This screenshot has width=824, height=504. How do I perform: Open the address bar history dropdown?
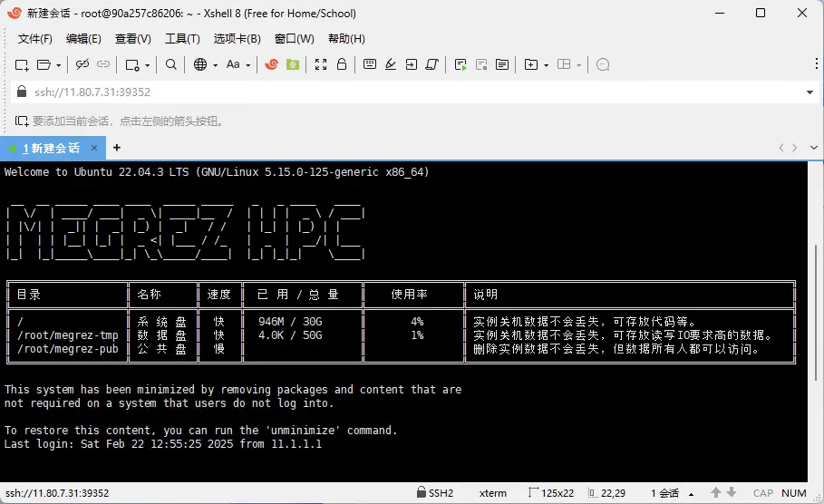pos(809,92)
